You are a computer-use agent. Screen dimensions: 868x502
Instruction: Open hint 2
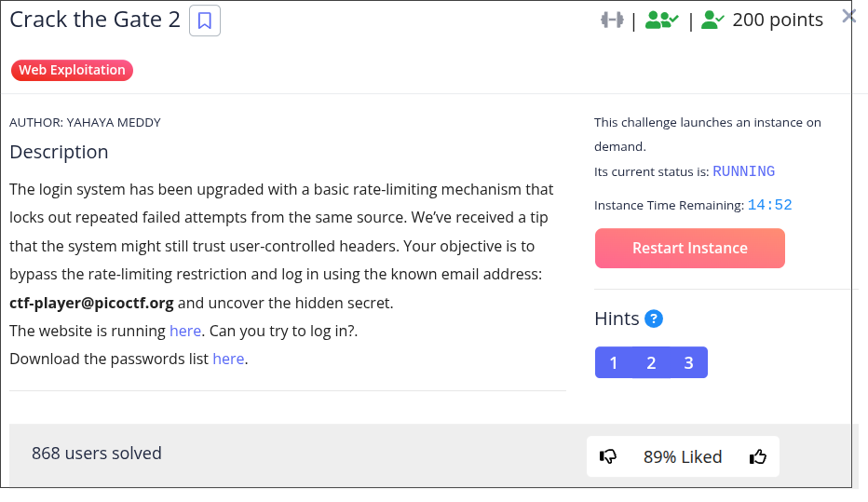tap(651, 362)
